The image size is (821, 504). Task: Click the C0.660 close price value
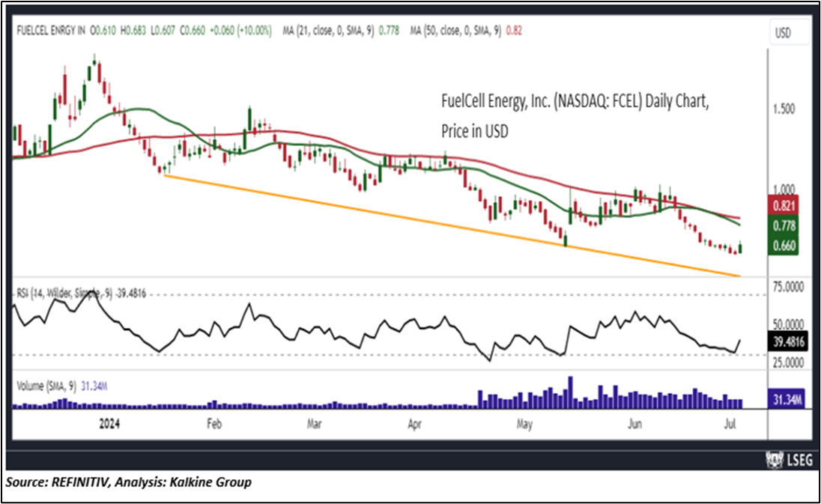(x=193, y=31)
